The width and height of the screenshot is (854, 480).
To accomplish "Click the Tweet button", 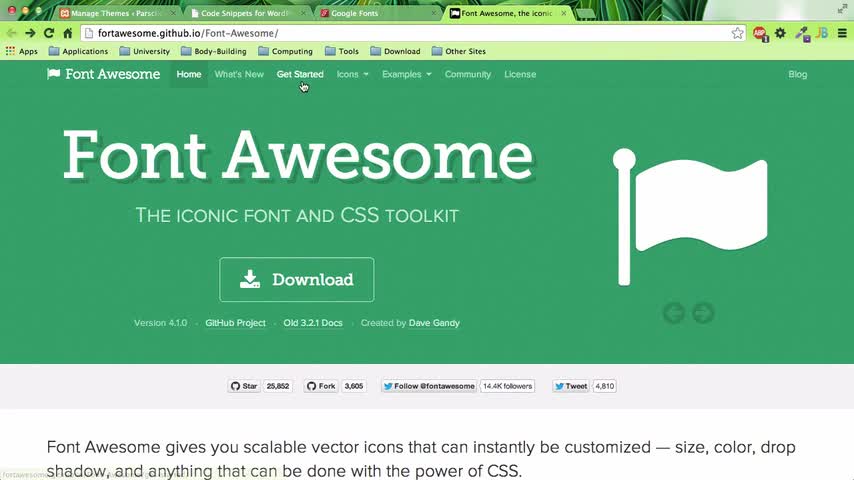I will 570,386.
